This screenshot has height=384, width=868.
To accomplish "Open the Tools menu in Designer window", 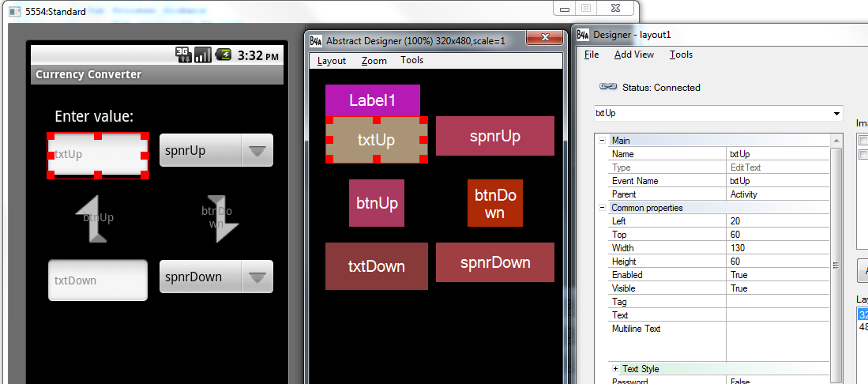I will 681,55.
